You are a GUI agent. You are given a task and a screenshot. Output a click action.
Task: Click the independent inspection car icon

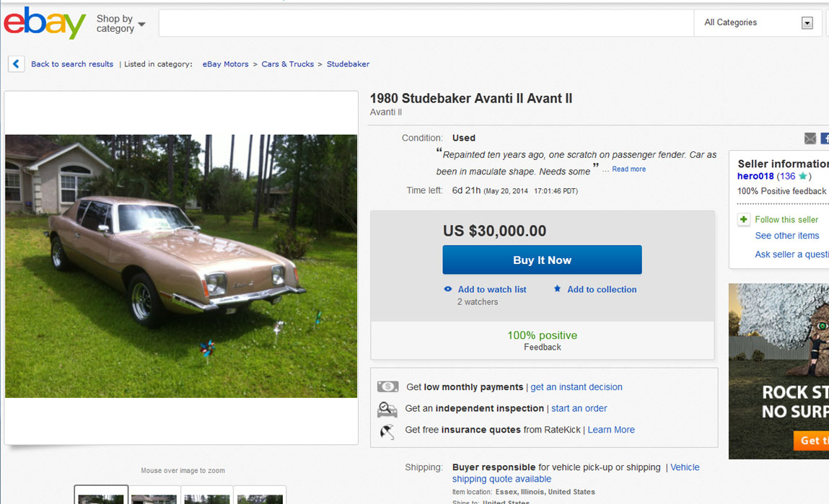coord(387,409)
